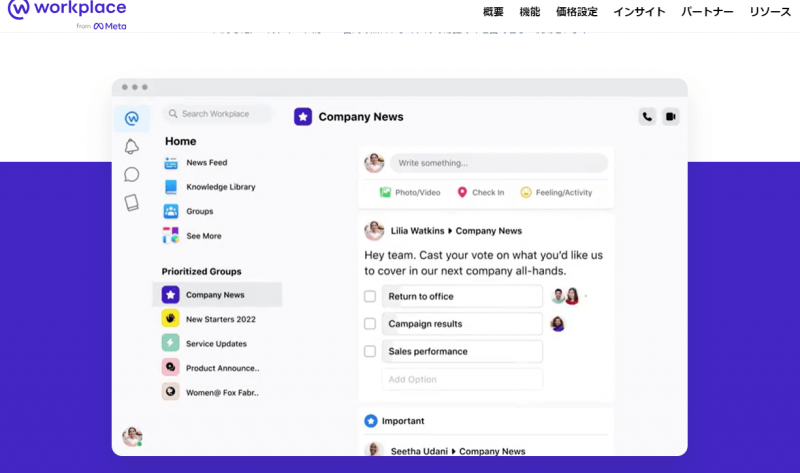
Task: Open the chat bubble icon in sidebar
Action: pyautogui.click(x=131, y=175)
